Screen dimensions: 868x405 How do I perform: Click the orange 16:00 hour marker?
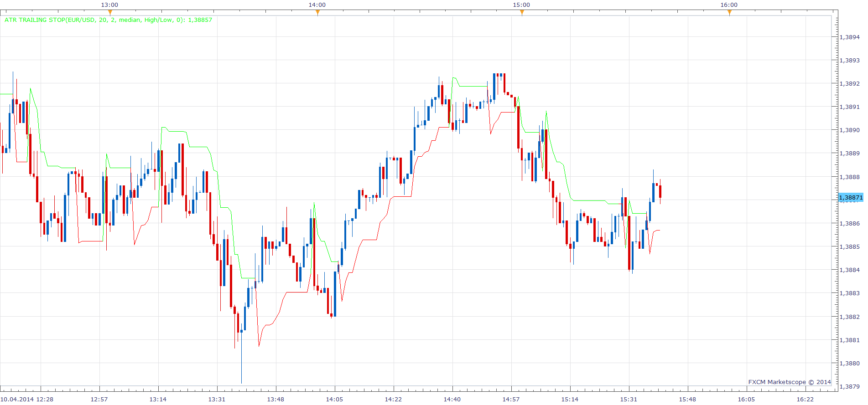tap(729, 13)
